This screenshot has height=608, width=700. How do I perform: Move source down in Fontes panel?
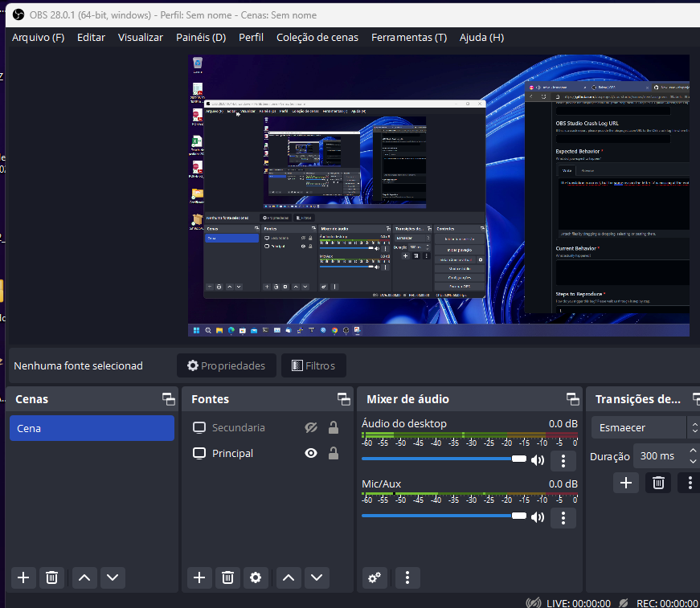[317, 577]
